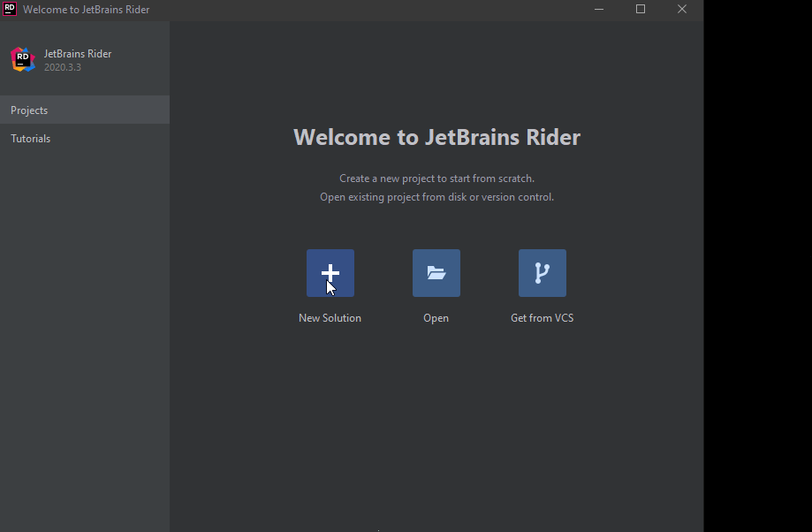Image resolution: width=812 pixels, height=532 pixels.
Task: Click the "Welcome to JetBrains Rider" heading
Action: coord(436,137)
